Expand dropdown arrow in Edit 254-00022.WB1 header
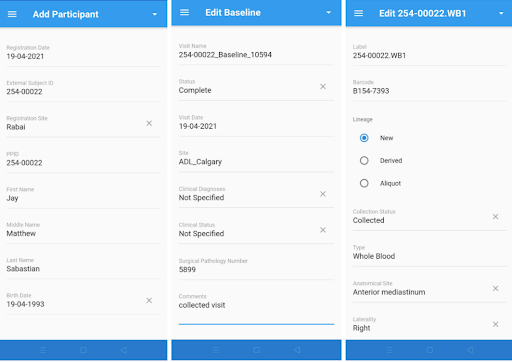Screen dimensions: 512x362 (x=501, y=13)
